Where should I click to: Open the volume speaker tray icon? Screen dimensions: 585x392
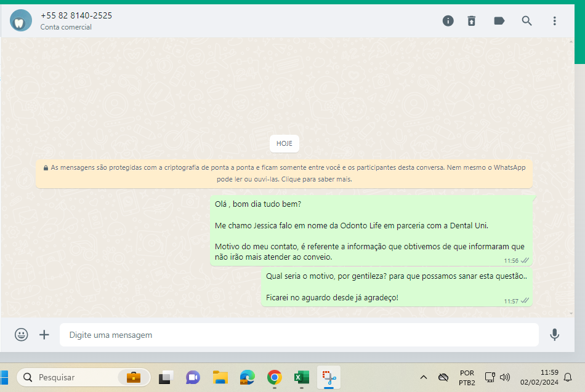pyautogui.click(x=505, y=377)
